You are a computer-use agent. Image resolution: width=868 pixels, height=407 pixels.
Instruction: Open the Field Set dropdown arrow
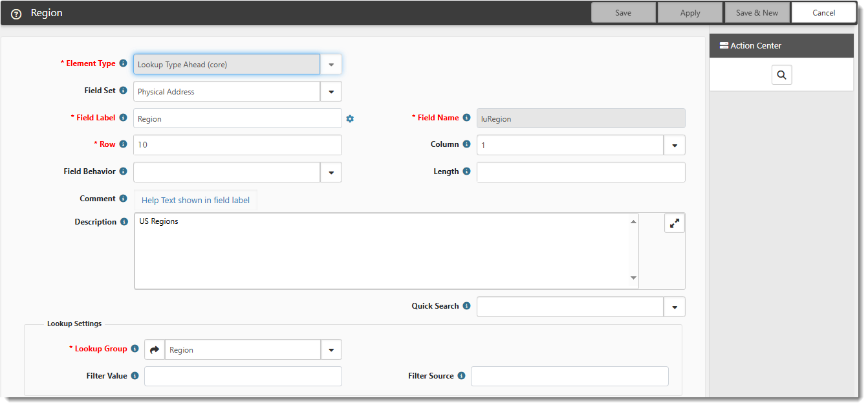(331, 91)
